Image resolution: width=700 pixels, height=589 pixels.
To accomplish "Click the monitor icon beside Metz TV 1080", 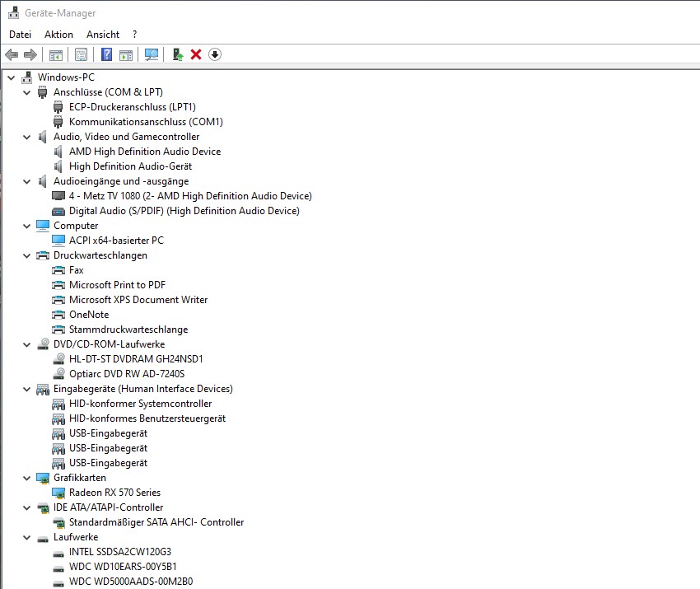I will pos(58,195).
